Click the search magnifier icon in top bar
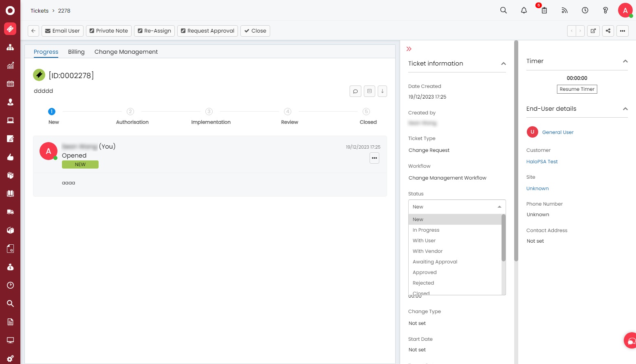This screenshot has height=364, width=636. click(503, 11)
